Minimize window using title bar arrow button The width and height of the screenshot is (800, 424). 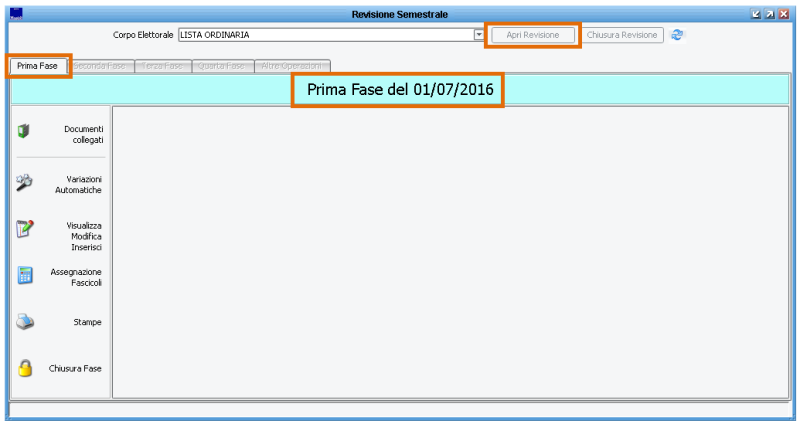click(x=756, y=14)
